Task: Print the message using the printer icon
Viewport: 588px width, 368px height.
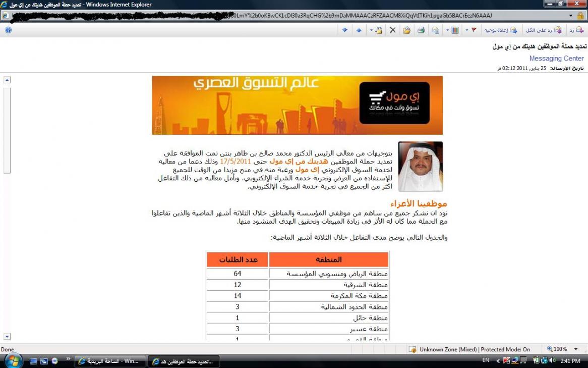Action: tap(421, 30)
